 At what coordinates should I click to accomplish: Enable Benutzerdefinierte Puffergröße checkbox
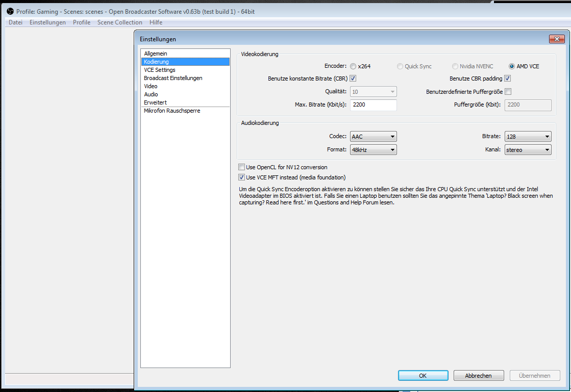(508, 92)
